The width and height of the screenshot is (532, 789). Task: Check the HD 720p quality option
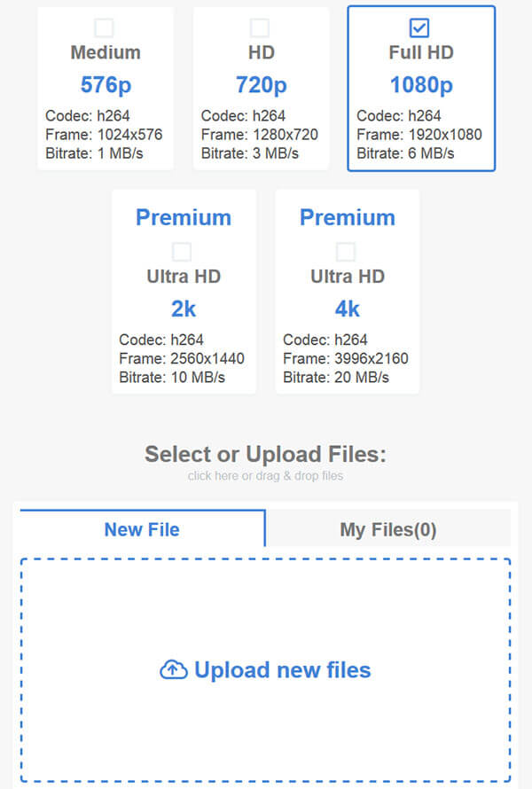coord(262,27)
